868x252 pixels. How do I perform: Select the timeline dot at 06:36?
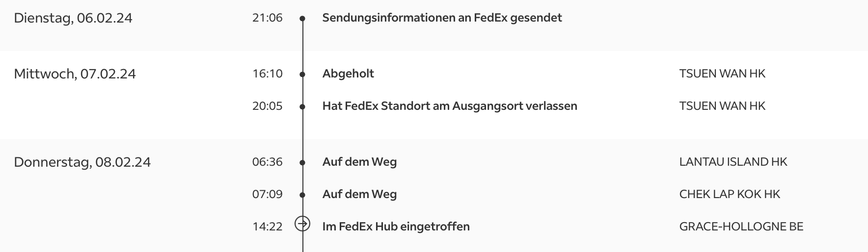(302, 163)
